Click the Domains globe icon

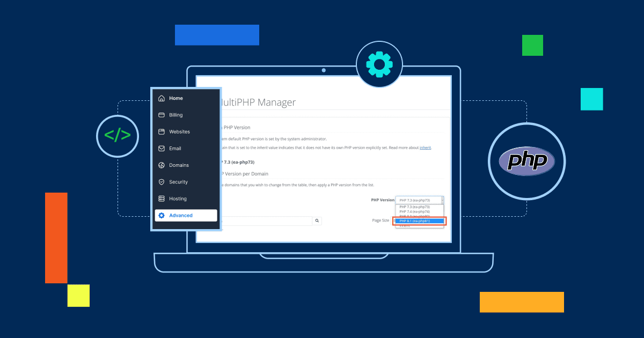pos(162,165)
